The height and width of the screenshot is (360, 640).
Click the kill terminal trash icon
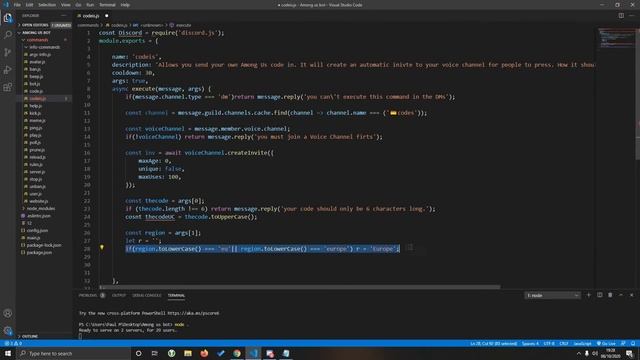(610, 295)
